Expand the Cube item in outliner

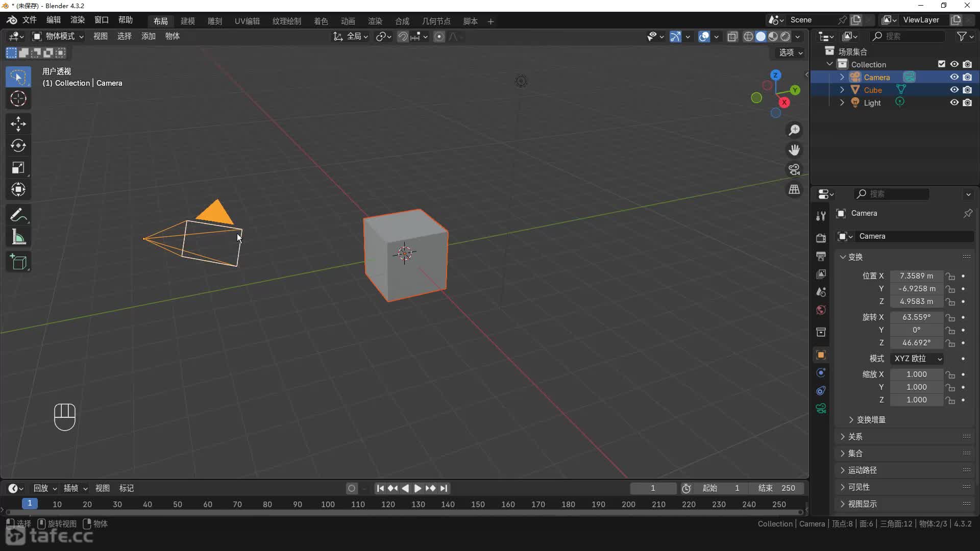coord(842,90)
